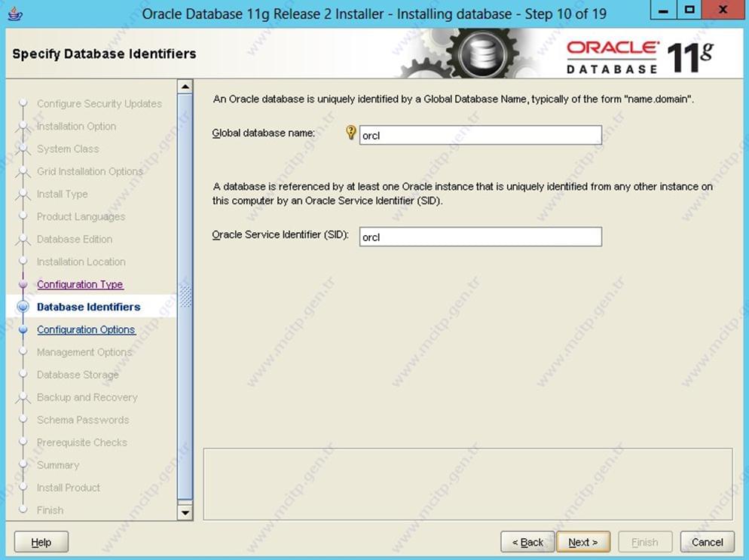Click the Oracle Service Identifier (SID) label

280,234
